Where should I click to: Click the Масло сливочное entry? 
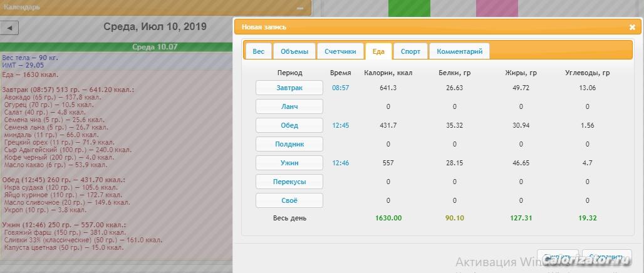pos(67,202)
